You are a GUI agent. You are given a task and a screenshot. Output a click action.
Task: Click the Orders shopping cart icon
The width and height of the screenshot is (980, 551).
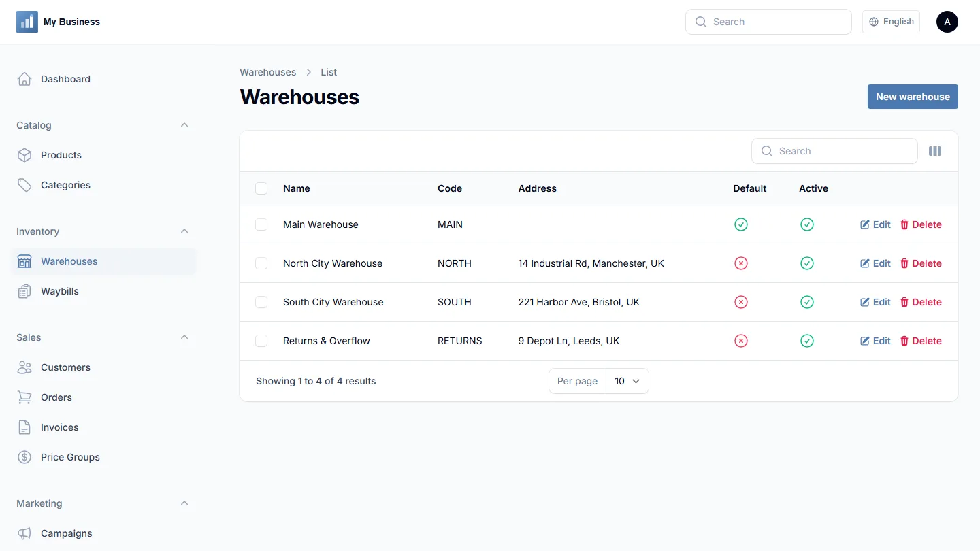tap(24, 397)
